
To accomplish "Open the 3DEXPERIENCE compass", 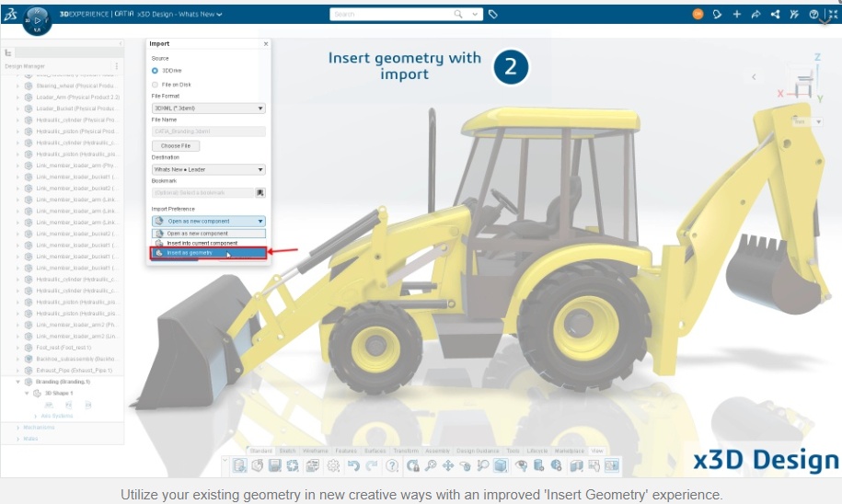I will pos(37,21).
